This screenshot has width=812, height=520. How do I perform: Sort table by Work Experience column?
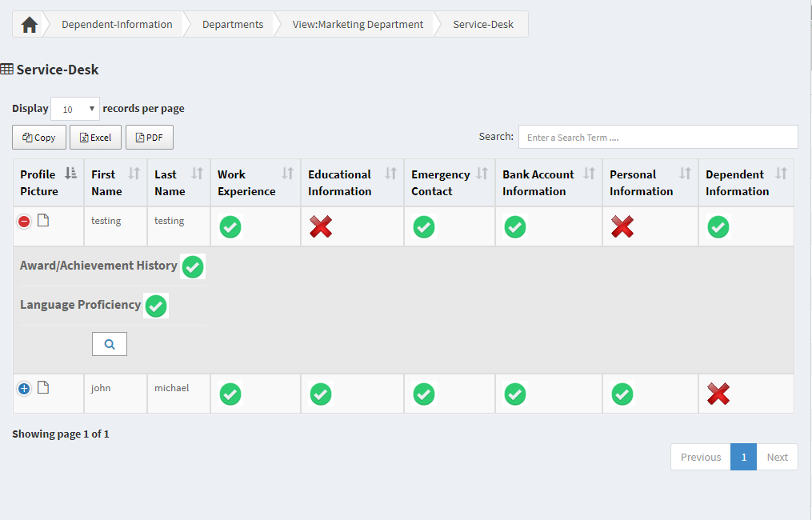coord(255,182)
